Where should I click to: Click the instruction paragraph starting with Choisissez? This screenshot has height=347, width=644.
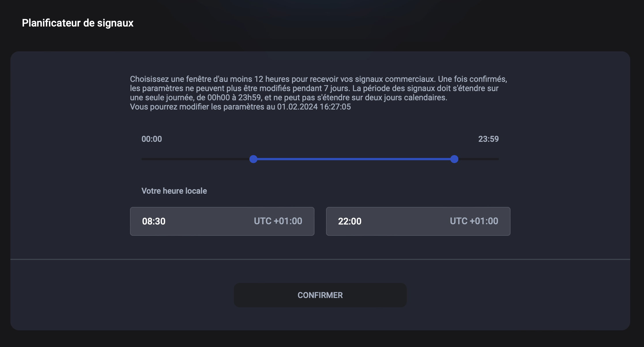click(319, 93)
